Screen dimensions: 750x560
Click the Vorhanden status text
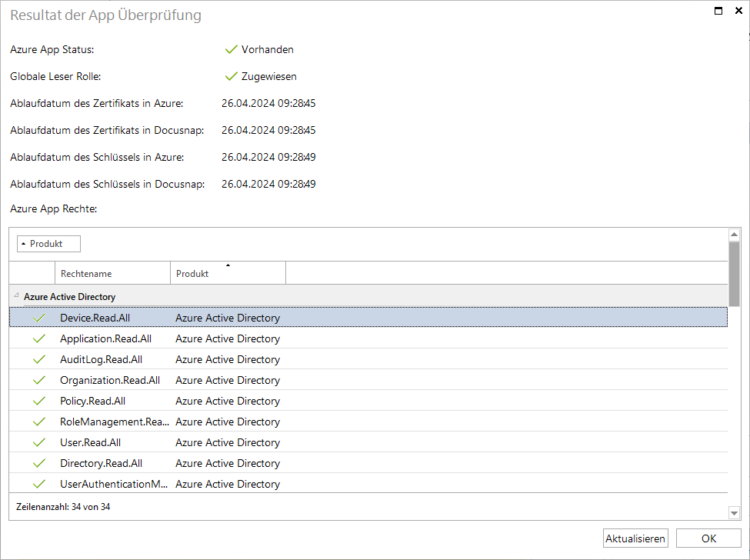[268, 49]
